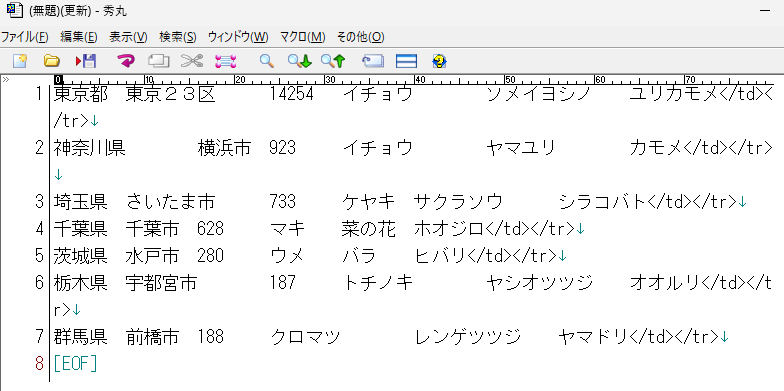Click the Hidemaru app icon in title bar
This screenshot has height=391, width=784.
pos(14,10)
